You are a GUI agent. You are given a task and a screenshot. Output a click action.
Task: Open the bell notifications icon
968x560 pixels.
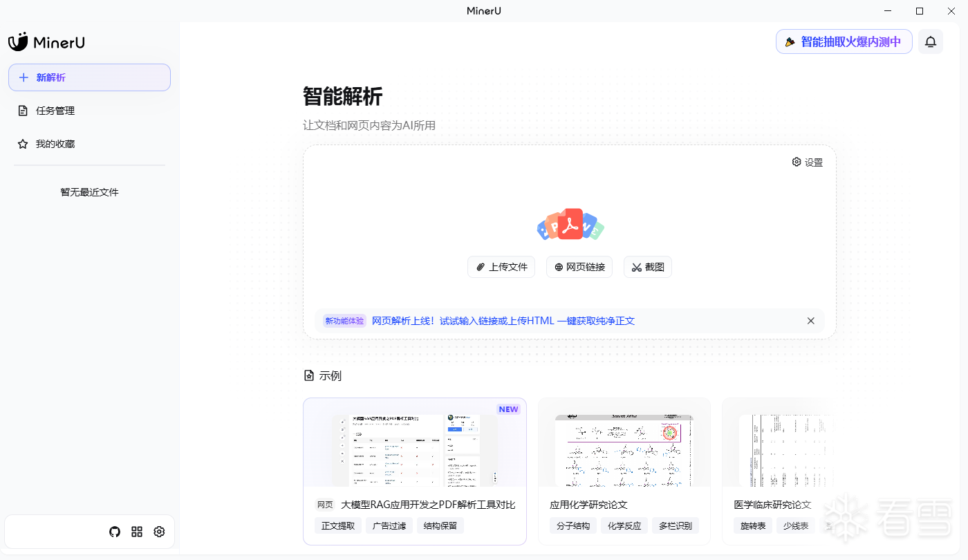point(931,41)
